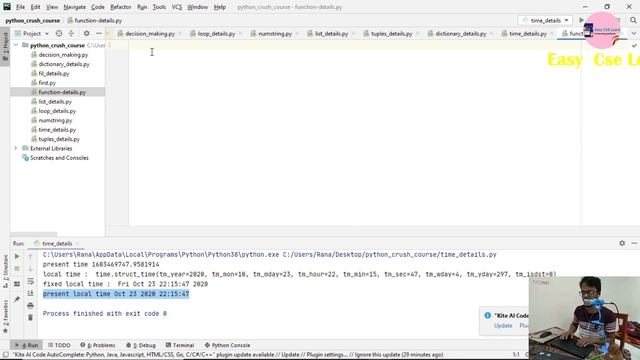Viewport: 640px width, 360px height.
Task: Open the Favorites side tool window
Action: [5, 316]
